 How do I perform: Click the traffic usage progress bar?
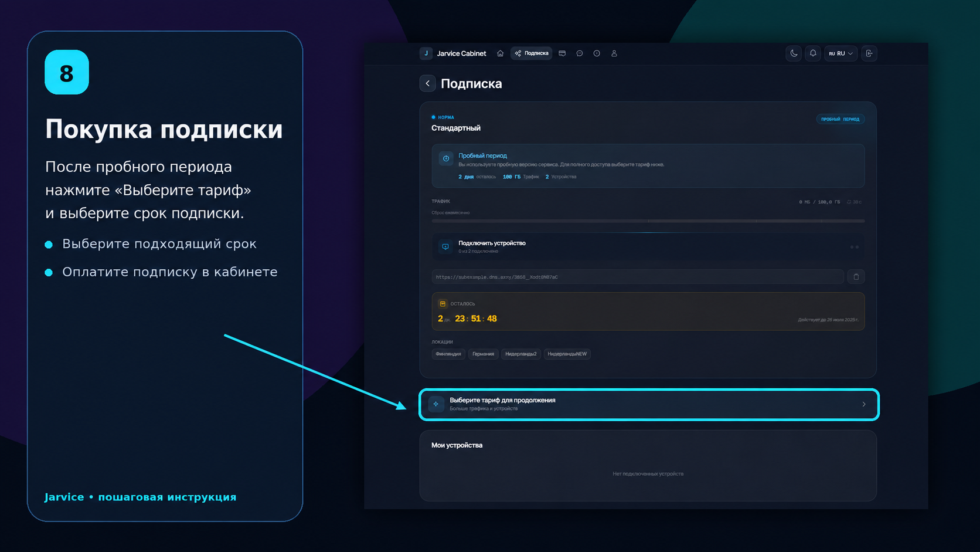pyautogui.click(x=648, y=221)
